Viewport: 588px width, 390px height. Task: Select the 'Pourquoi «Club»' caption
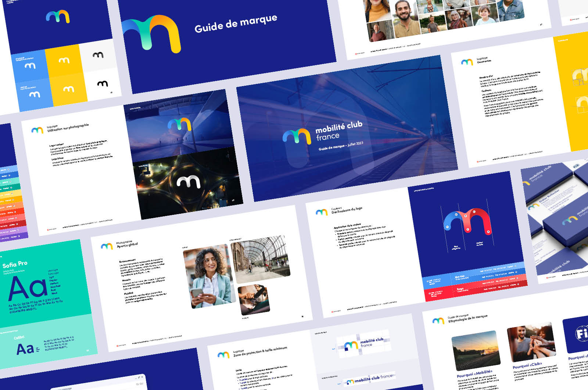pyautogui.click(x=527, y=365)
